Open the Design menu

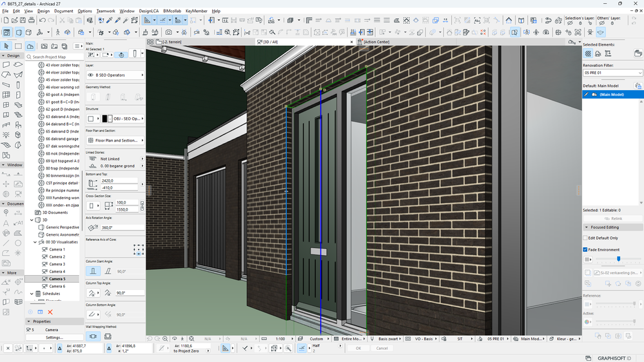point(43,11)
